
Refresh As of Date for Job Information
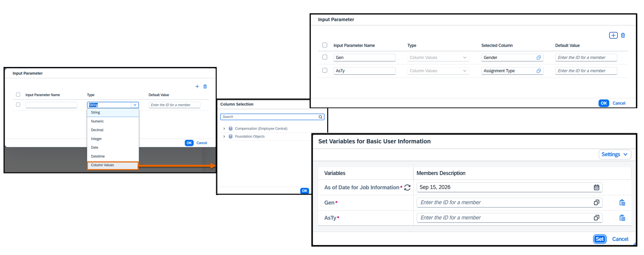point(407,188)
